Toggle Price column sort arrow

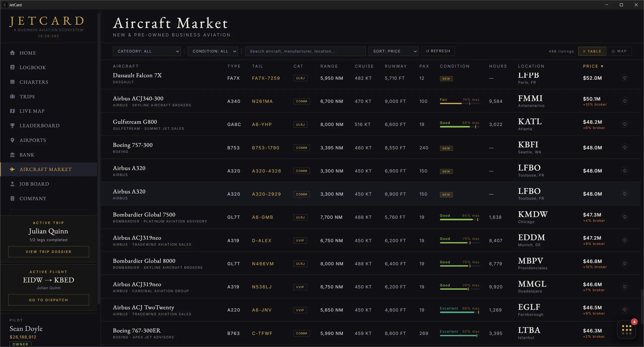click(602, 66)
